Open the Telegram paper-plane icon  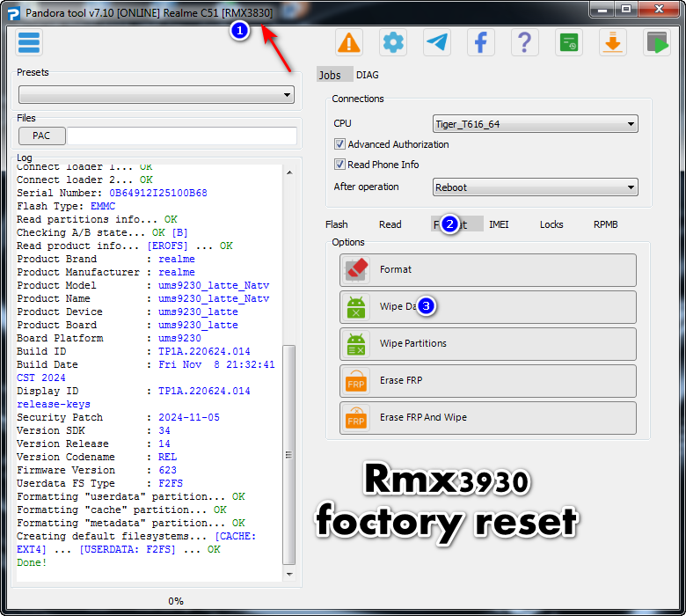[x=436, y=42]
